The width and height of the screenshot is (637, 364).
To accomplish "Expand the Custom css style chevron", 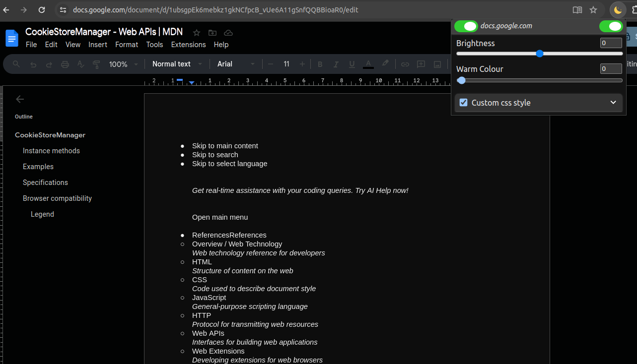I will [613, 103].
